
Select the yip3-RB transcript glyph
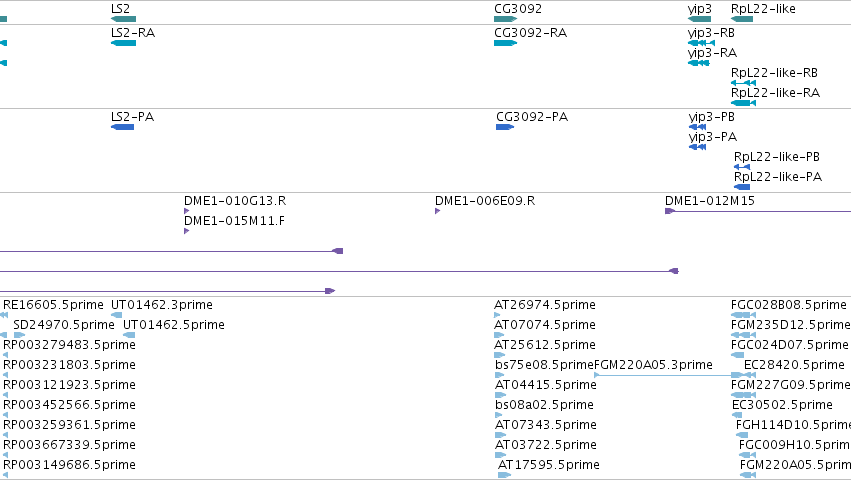[x=701, y=43]
